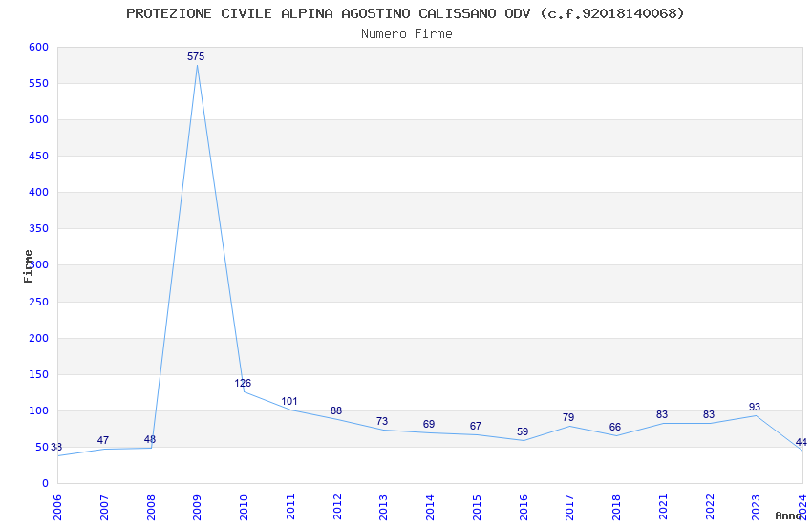812x525 pixels.
Task: Click the y-axis value 150
Action: [39, 374]
